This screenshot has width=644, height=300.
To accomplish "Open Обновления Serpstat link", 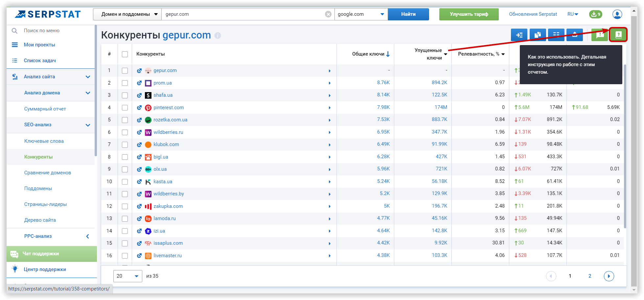I will click(533, 14).
